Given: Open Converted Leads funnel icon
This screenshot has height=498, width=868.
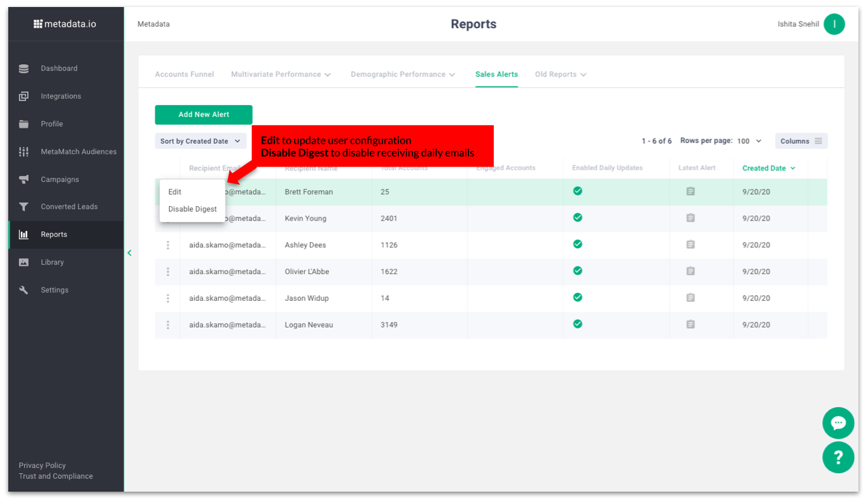Looking at the screenshot, I should (x=24, y=207).
